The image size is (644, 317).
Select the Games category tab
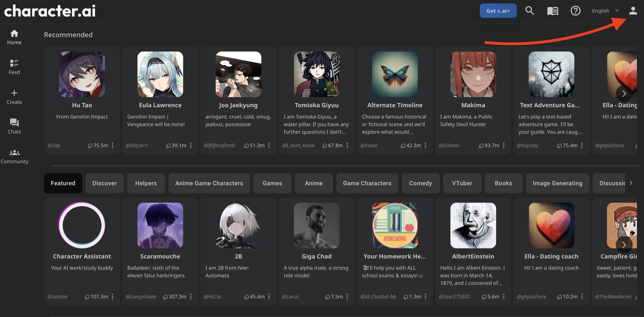coord(272,183)
